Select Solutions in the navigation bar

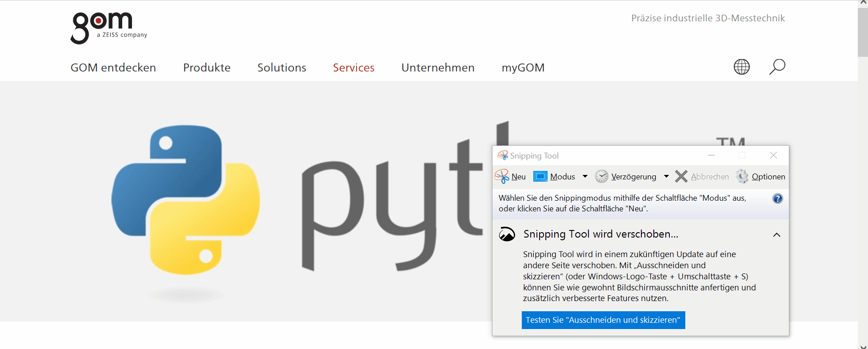(x=282, y=67)
